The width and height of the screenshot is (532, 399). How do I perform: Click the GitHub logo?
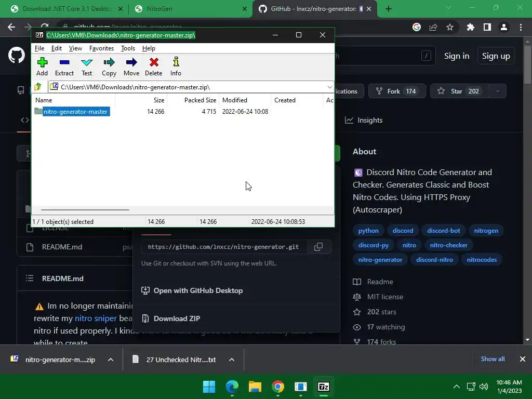coord(17,55)
